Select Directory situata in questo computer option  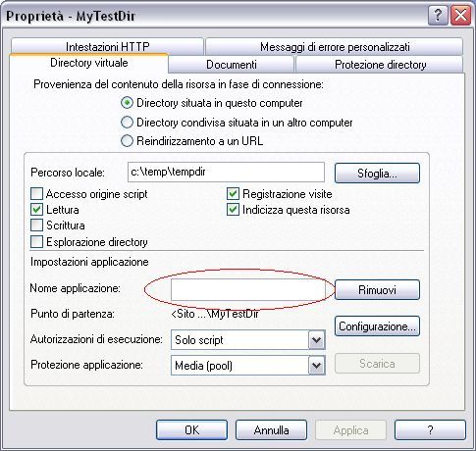point(127,103)
